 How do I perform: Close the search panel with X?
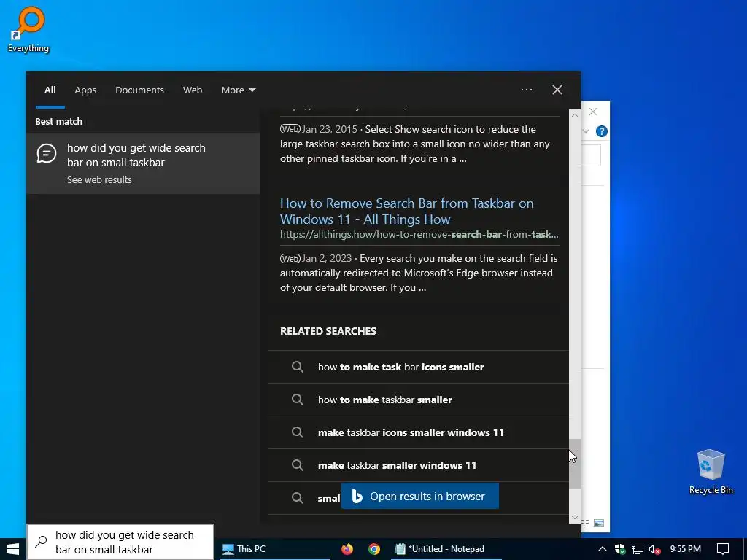(557, 90)
